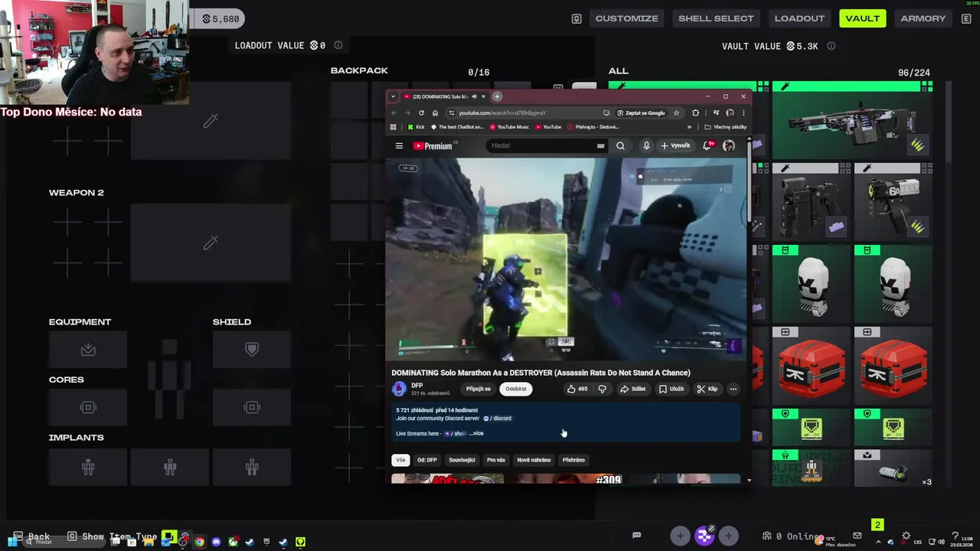
Task: Click the Chrome address bar URL
Action: tap(501, 112)
